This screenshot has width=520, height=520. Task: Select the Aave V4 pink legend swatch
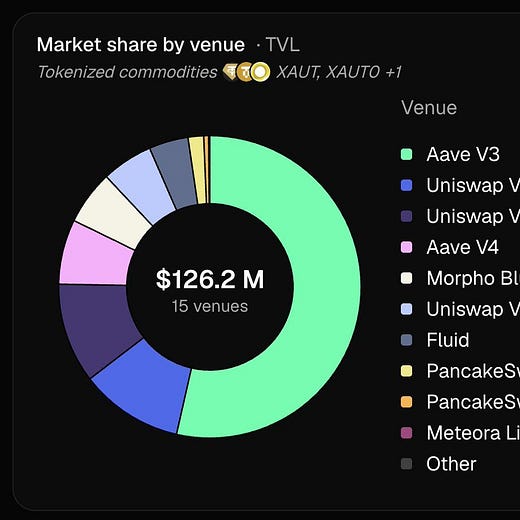(406, 247)
